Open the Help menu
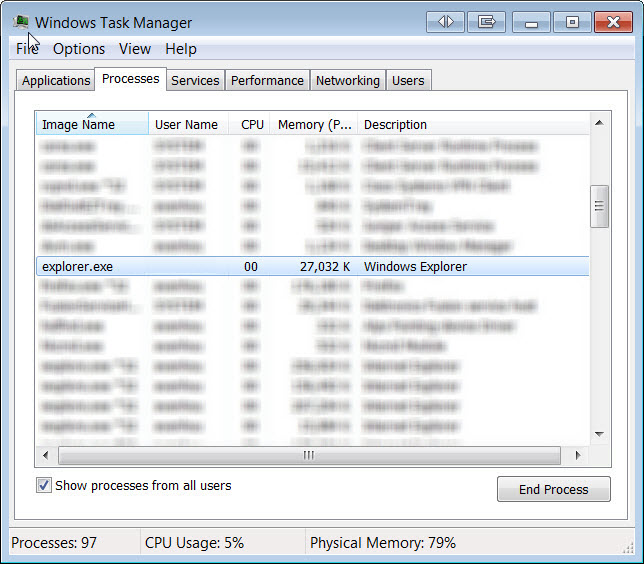 [181, 49]
